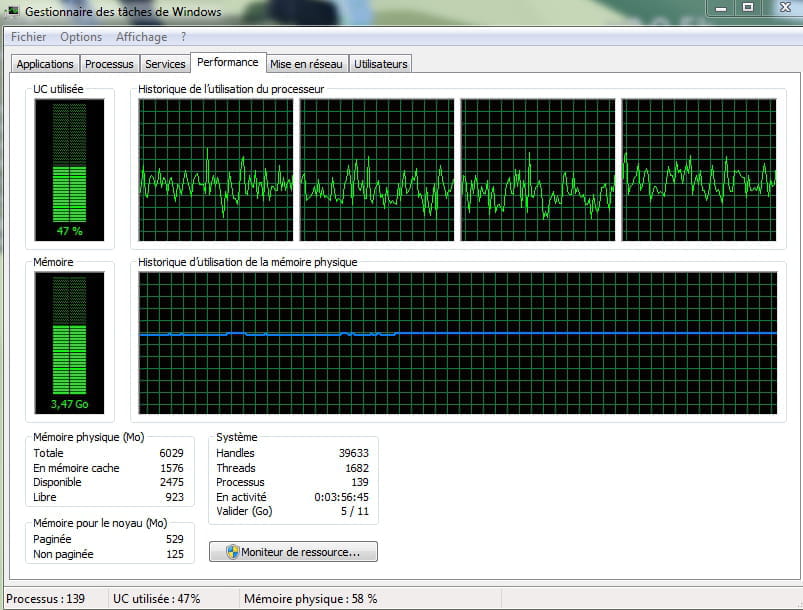Click the second processor history graph
This screenshot has width=803, height=610.
tap(377, 170)
